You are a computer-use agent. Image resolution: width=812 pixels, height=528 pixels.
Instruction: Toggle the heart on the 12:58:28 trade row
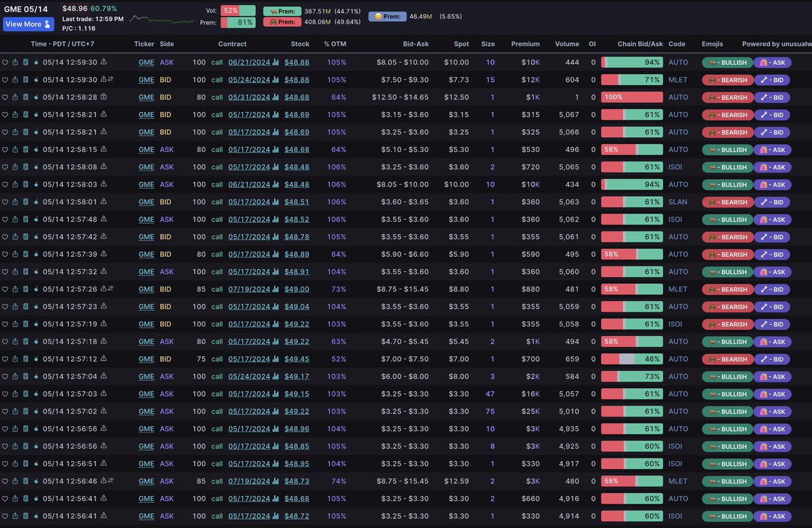pos(5,97)
